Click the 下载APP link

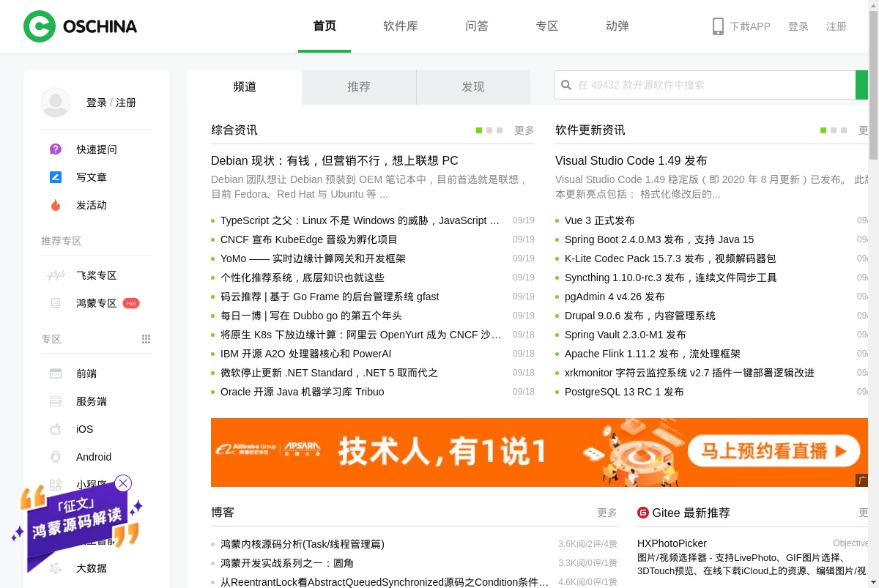[750, 26]
